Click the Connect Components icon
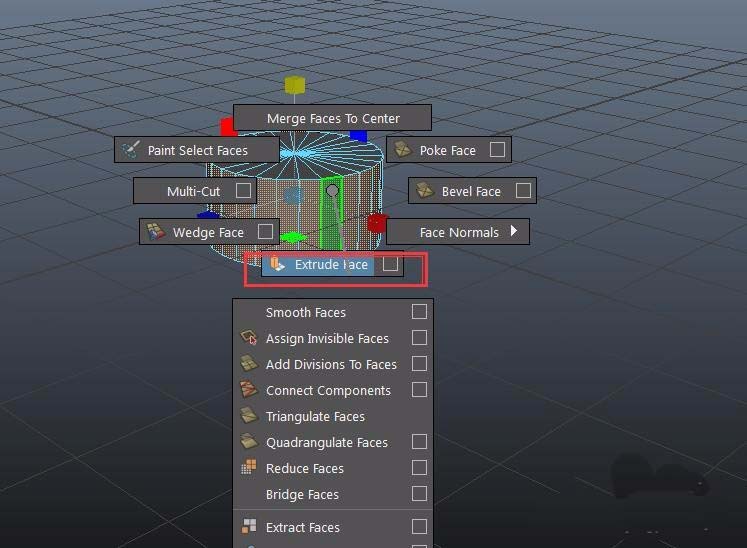The width and height of the screenshot is (747, 548). click(249, 390)
